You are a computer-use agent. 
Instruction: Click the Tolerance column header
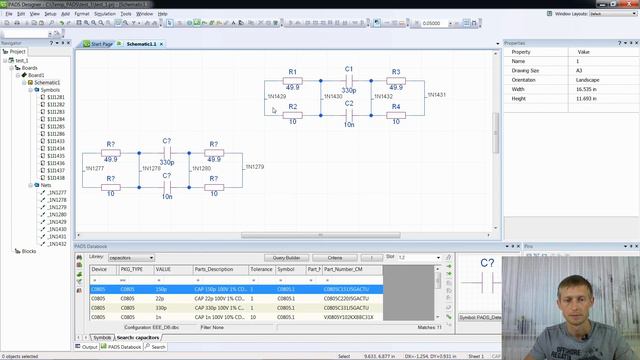coord(261,269)
